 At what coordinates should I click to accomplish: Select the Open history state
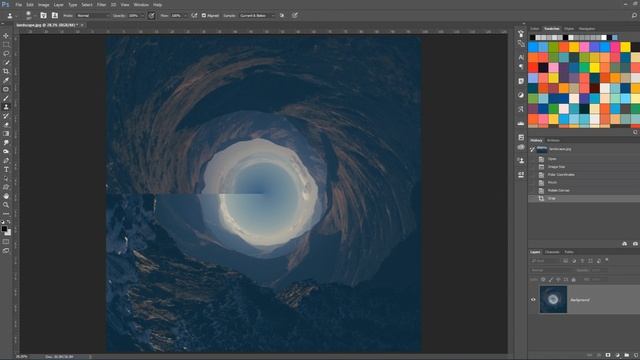click(552, 159)
